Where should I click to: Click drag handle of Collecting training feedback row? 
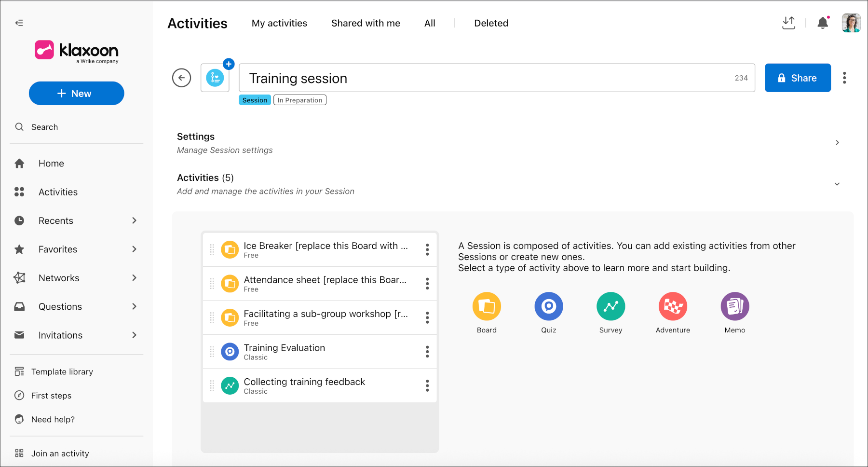coord(212,385)
